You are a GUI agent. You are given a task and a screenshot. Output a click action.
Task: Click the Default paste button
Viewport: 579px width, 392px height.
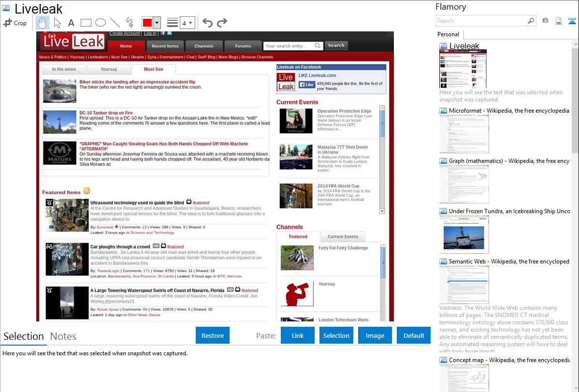(x=414, y=335)
